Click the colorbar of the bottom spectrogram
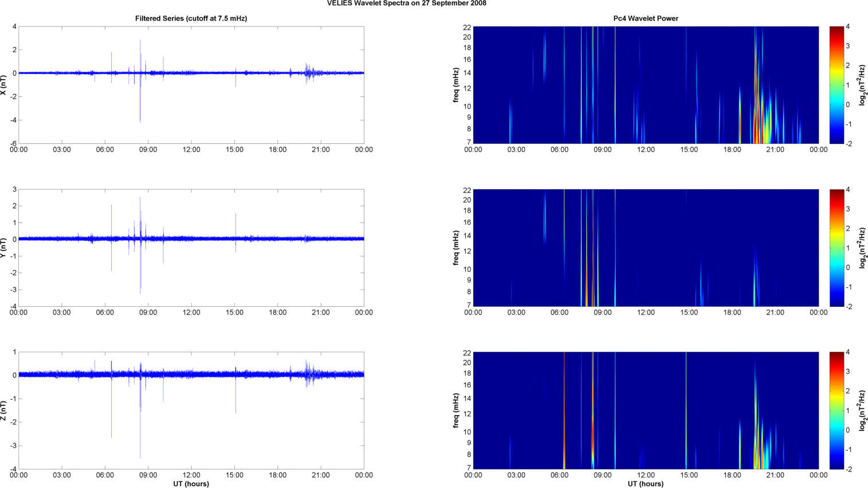This screenshot has height=488, width=868. point(836,411)
